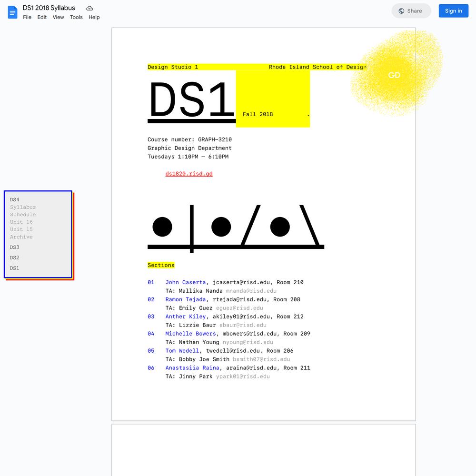Open the Anastasiia Raina link
The image size is (476, 476).
pos(192,368)
